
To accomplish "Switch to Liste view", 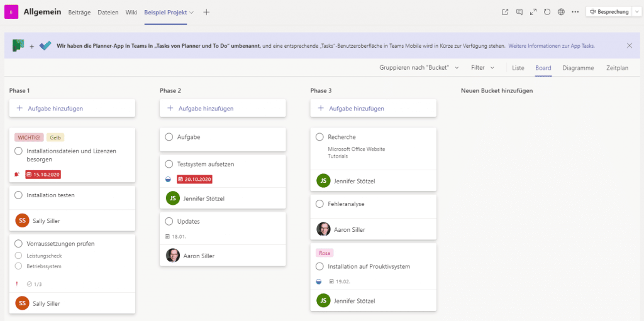I will (518, 68).
